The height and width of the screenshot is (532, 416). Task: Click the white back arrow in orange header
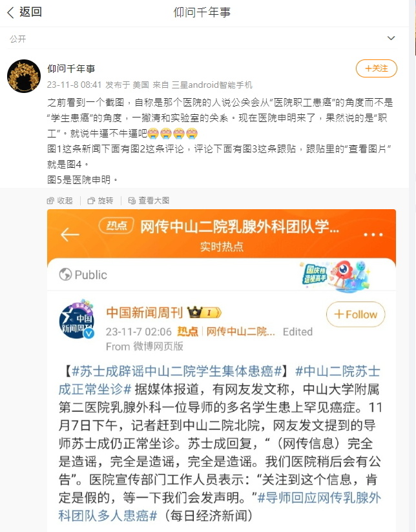coord(70,234)
